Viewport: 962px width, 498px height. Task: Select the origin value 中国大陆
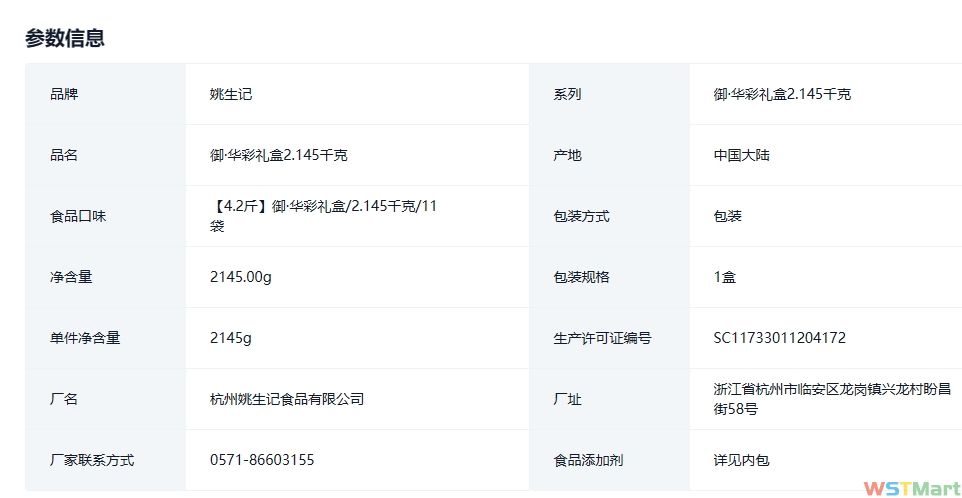(741, 155)
